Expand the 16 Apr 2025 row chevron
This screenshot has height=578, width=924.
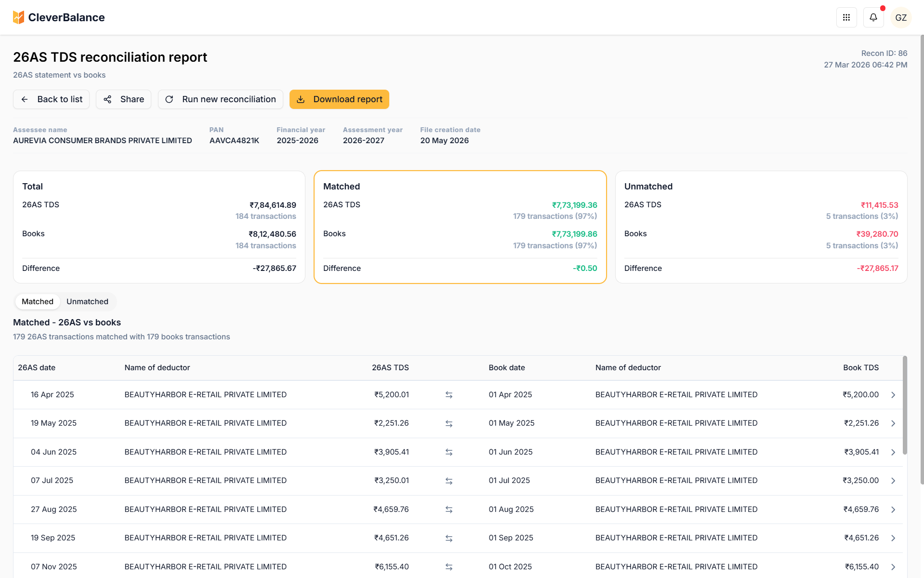tap(893, 395)
